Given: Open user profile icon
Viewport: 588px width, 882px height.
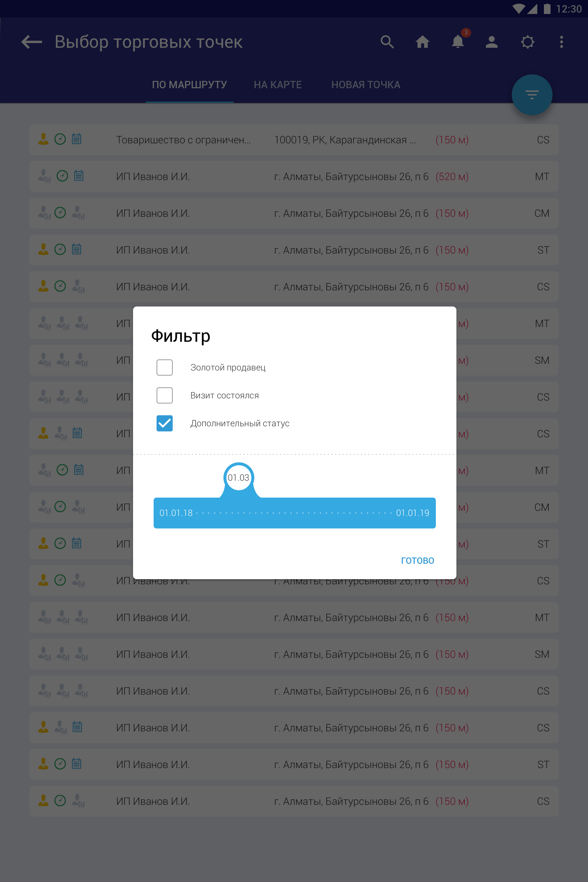Looking at the screenshot, I should pos(492,42).
